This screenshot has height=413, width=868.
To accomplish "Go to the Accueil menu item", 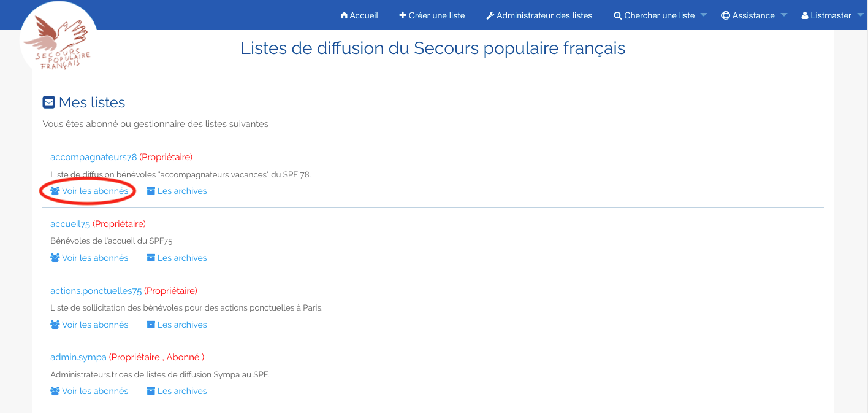I will coord(364,15).
